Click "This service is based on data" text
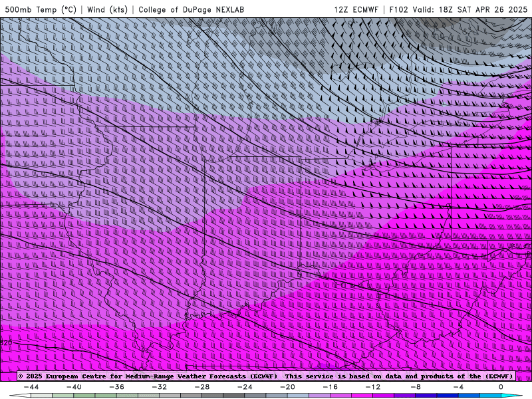532x399 pixels. [344, 376]
